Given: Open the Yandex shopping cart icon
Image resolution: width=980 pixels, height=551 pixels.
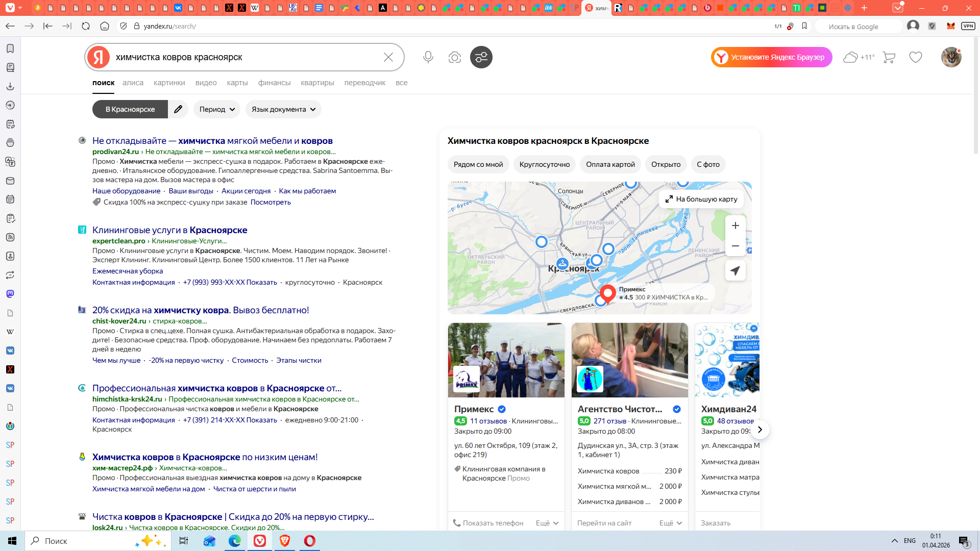Looking at the screenshot, I should 889,57.
